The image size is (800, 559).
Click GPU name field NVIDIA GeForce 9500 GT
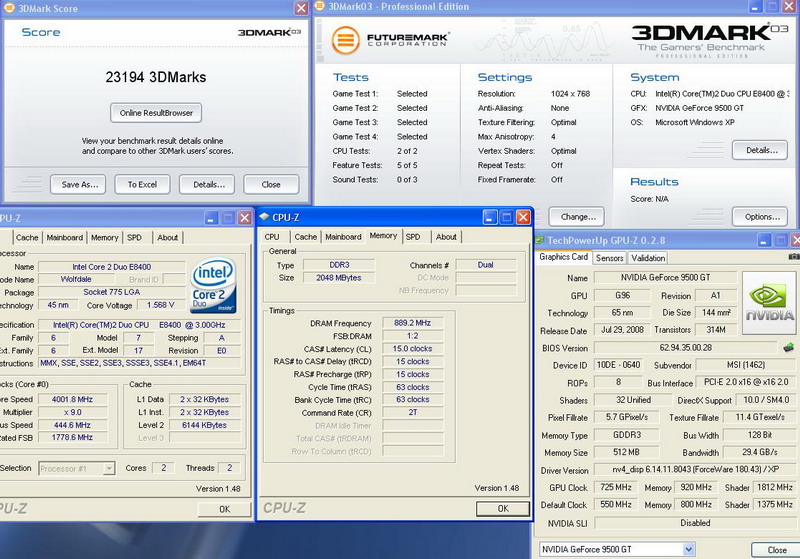click(x=665, y=277)
